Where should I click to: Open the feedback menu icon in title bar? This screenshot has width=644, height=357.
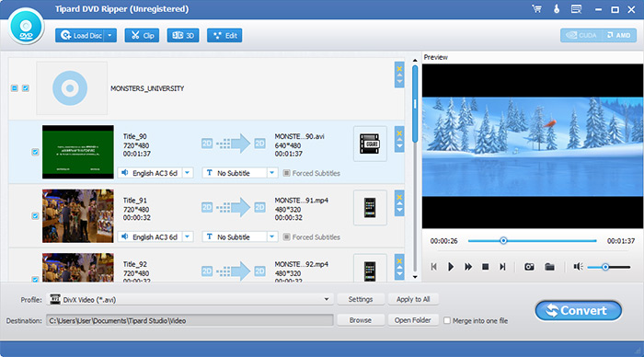pos(576,8)
